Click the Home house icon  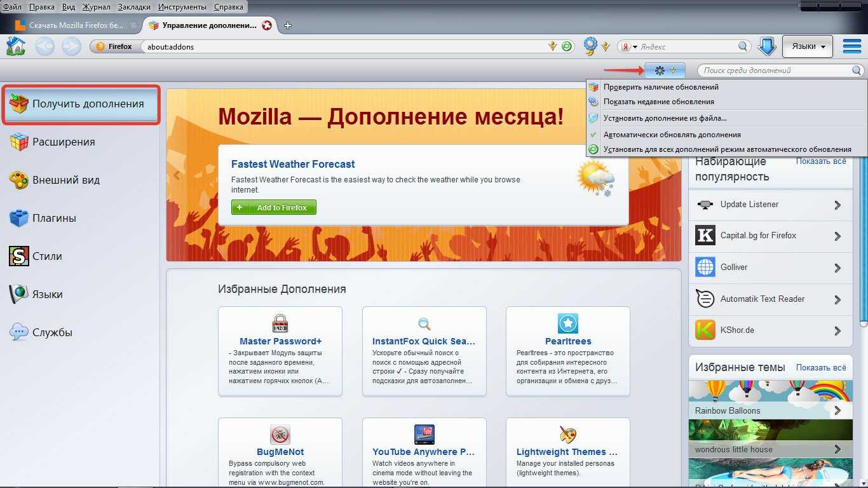[x=16, y=46]
